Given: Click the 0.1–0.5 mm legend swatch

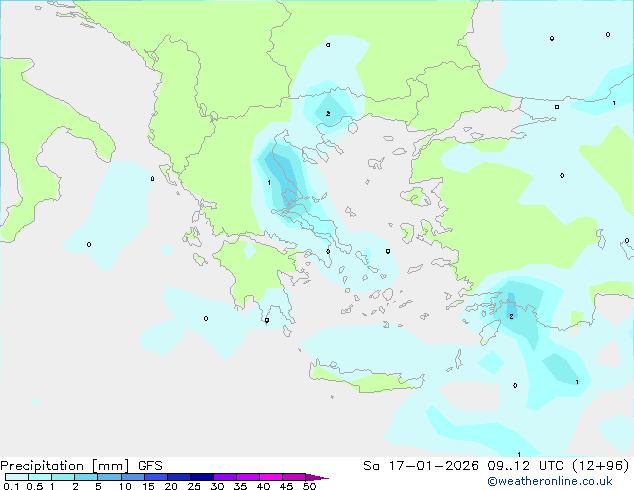Looking at the screenshot, I should tap(17, 477).
